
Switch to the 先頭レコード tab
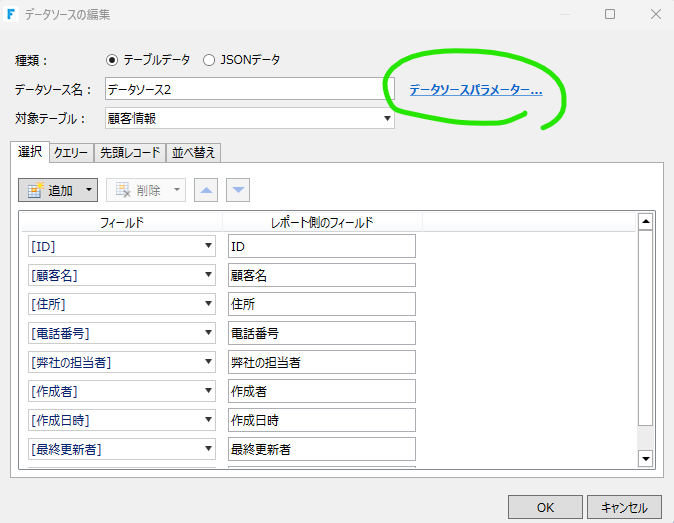[130, 153]
